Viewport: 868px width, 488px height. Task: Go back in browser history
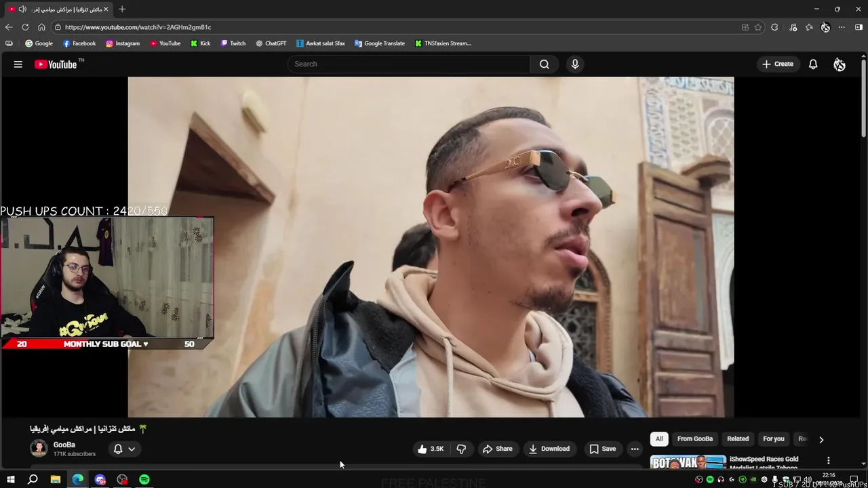click(9, 27)
